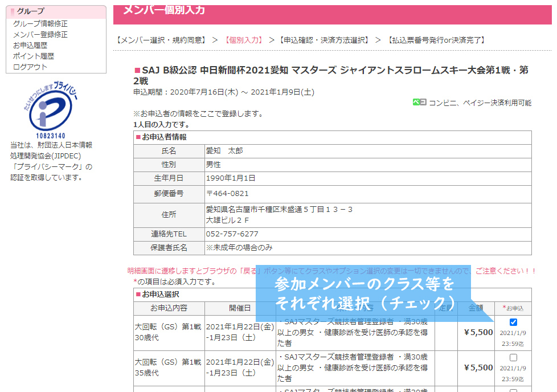This screenshot has height=392, width=557.
Task: Uncheck the 30歳代 GS 第1戦 checkbox
Action: click(x=513, y=322)
